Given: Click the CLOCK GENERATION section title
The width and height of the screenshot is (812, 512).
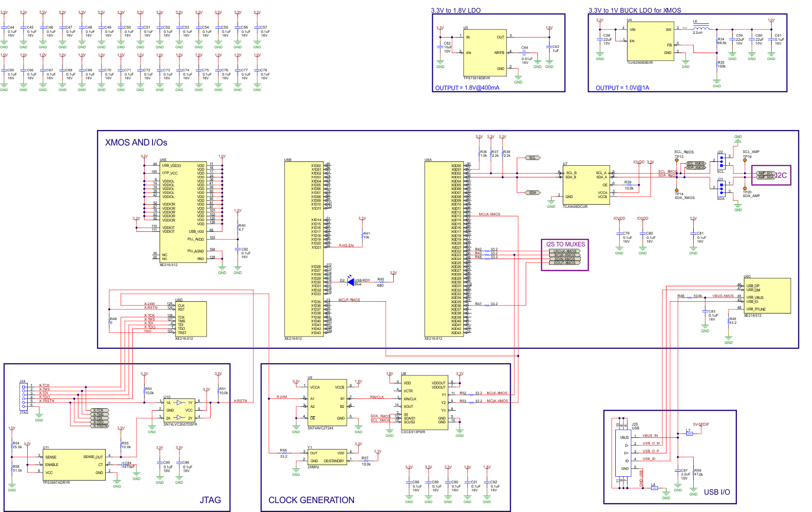Looking at the screenshot, I should click(x=311, y=500).
